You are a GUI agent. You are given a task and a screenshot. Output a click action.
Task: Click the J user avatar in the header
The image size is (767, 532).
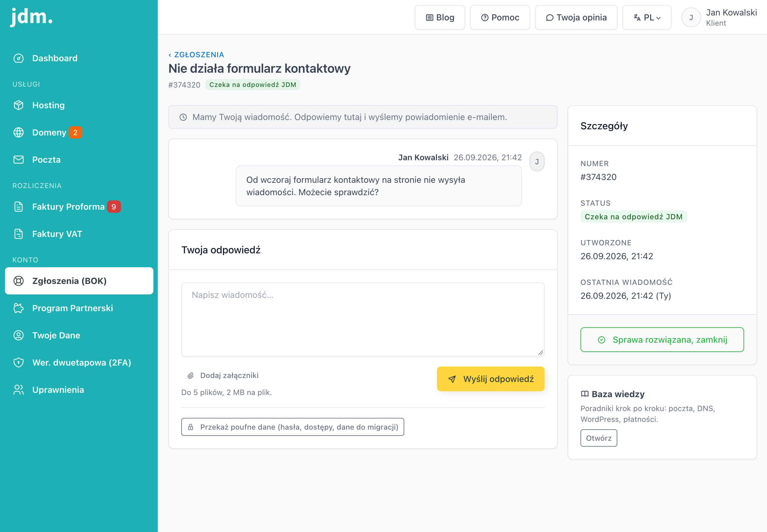(x=691, y=17)
